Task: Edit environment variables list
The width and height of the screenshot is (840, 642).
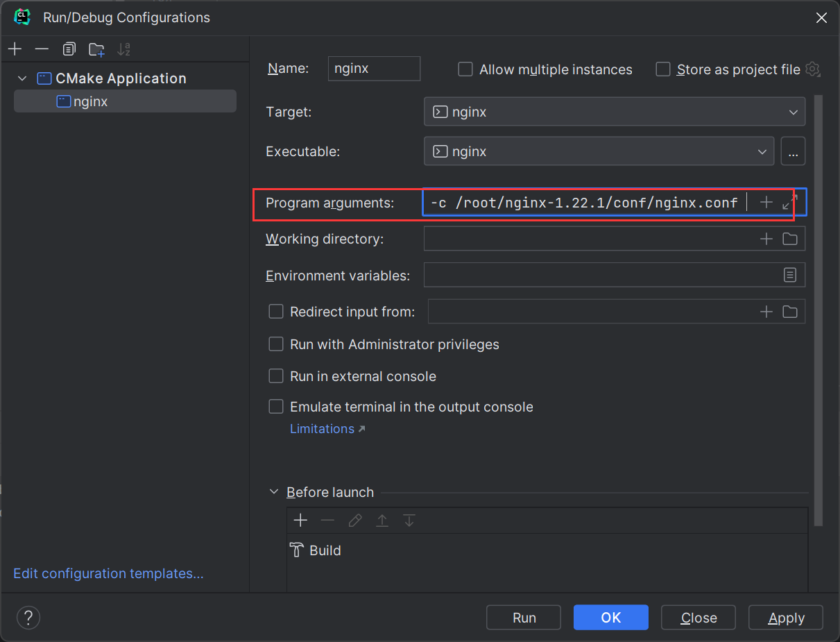Action: [x=789, y=275]
